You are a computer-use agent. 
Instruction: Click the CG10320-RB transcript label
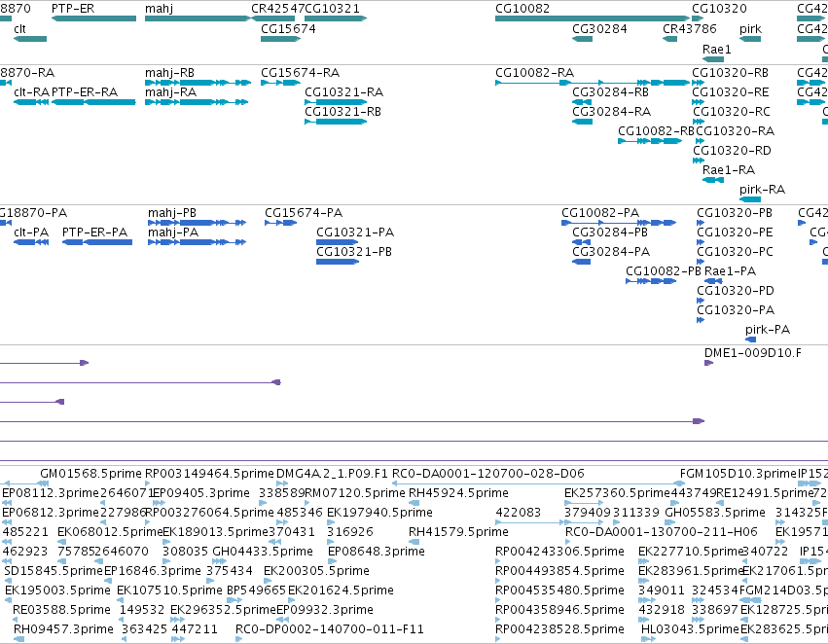[x=731, y=72]
